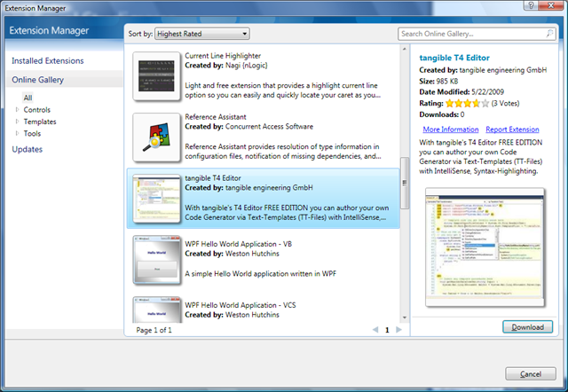Image resolution: width=568 pixels, height=392 pixels.
Task: Expand the Tools tree node
Action: pyautogui.click(x=27, y=132)
